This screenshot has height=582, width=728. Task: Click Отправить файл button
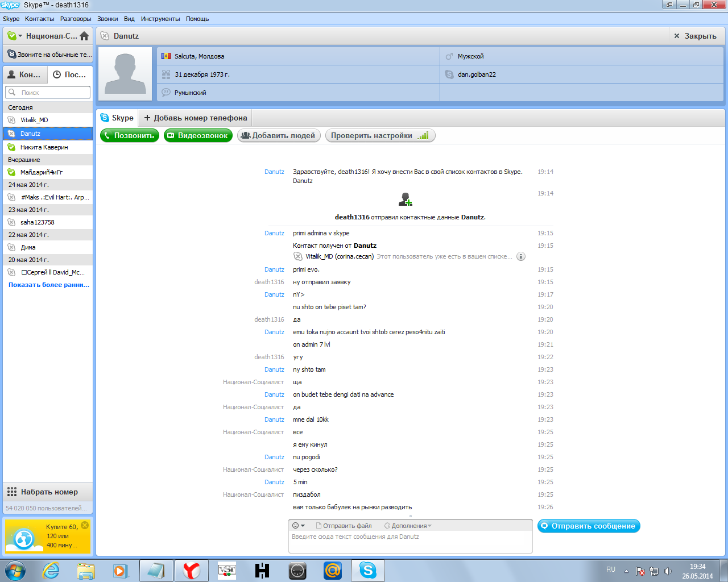coord(344,526)
